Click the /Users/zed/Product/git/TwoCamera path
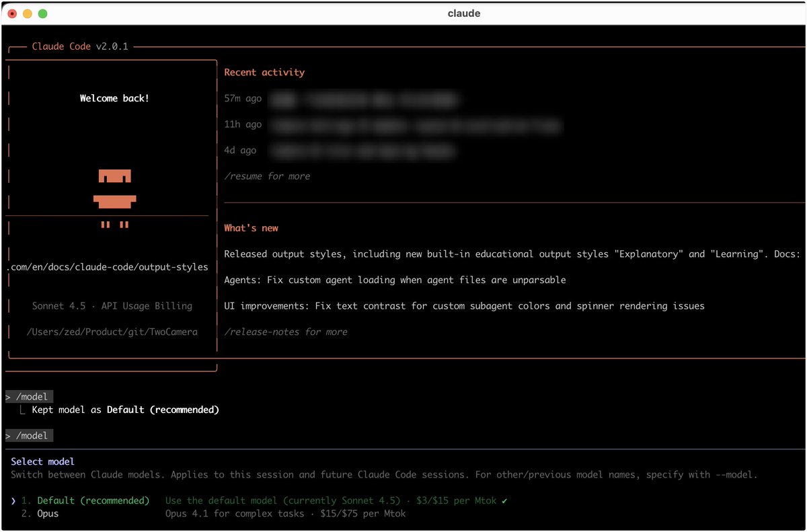This screenshot has height=532, width=807. pos(112,332)
